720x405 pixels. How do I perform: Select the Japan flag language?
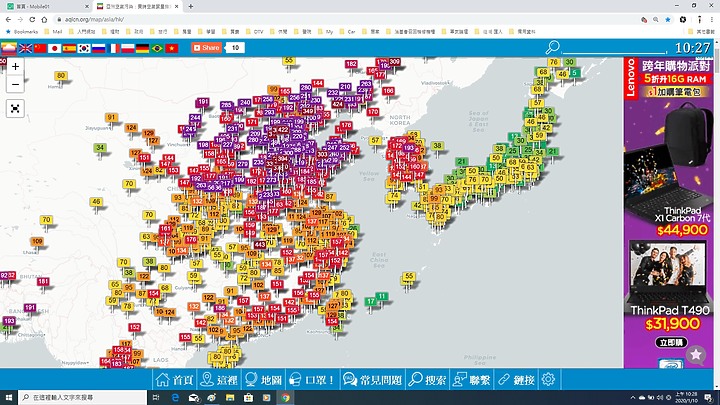[x=55, y=48]
